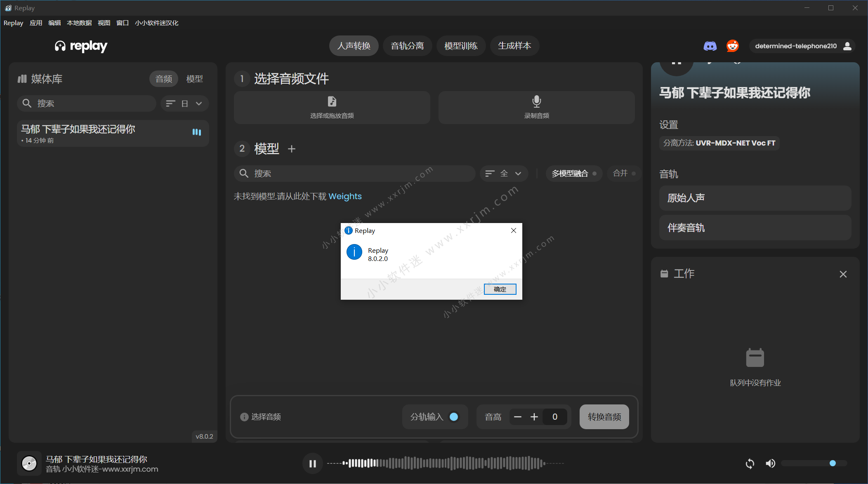Image resolution: width=868 pixels, height=484 pixels.
Task: Click the playing bars icon on the song row
Action: 197,132
